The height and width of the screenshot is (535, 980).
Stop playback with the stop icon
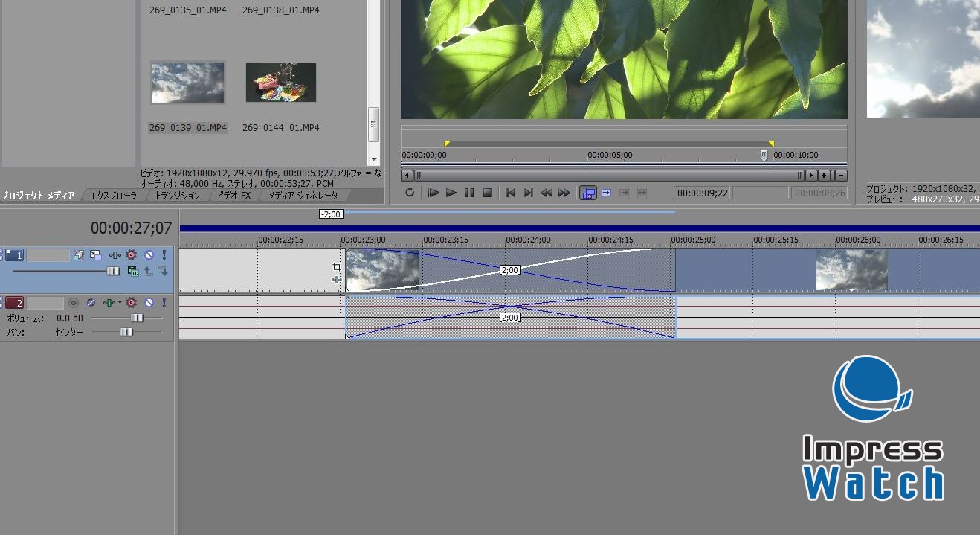(488, 193)
